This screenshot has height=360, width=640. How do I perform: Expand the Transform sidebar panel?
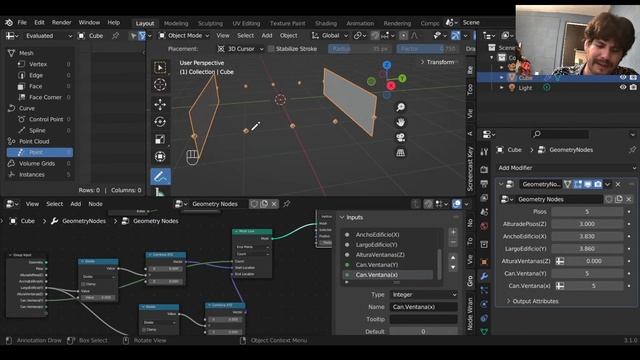438,62
